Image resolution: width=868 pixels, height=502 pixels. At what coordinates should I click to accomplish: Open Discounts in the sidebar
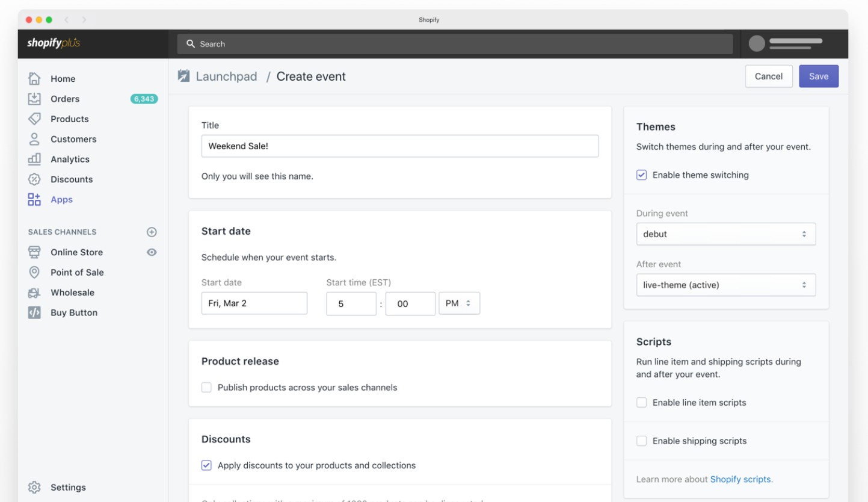(x=72, y=179)
